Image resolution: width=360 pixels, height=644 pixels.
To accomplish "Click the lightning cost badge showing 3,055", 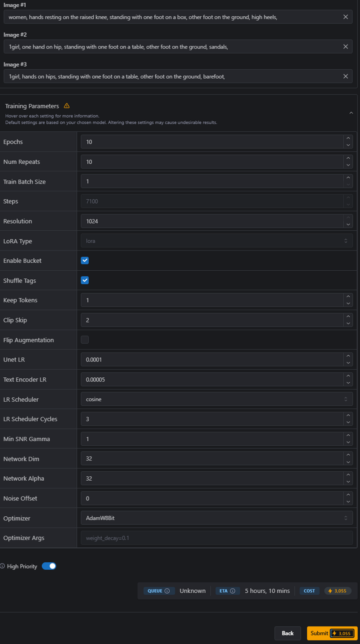I will click(x=337, y=591).
